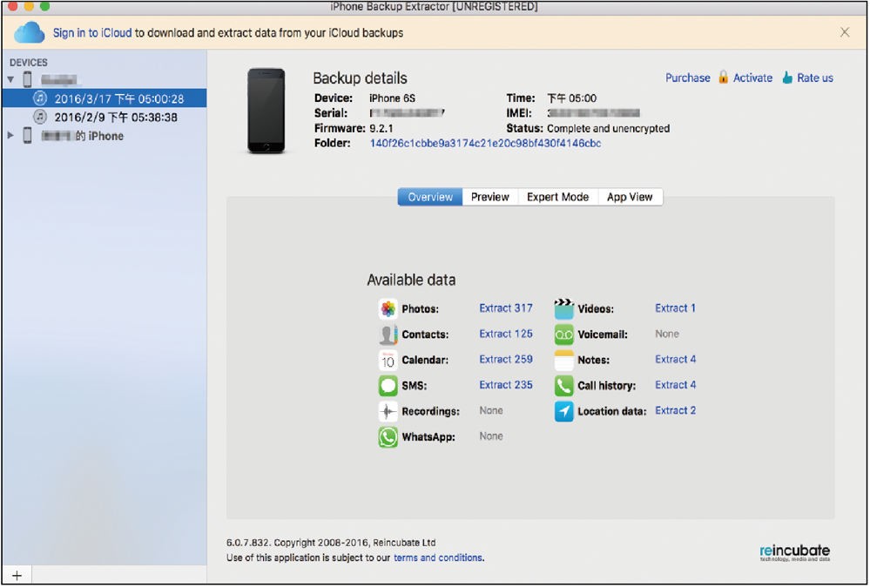Click the firmware value 9.2.1
Screen dimensions: 870x588
(x=381, y=128)
